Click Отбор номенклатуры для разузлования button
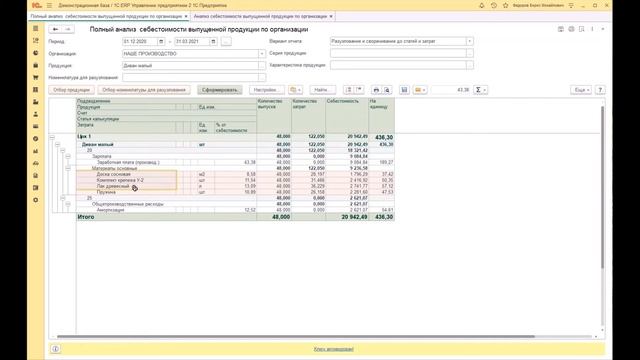The width and height of the screenshot is (640, 360). [x=144, y=90]
